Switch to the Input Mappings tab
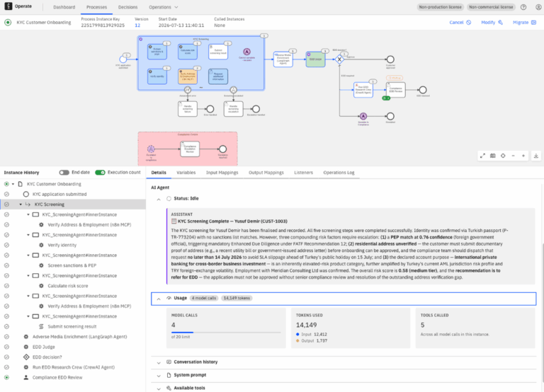 pyautogui.click(x=222, y=172)
